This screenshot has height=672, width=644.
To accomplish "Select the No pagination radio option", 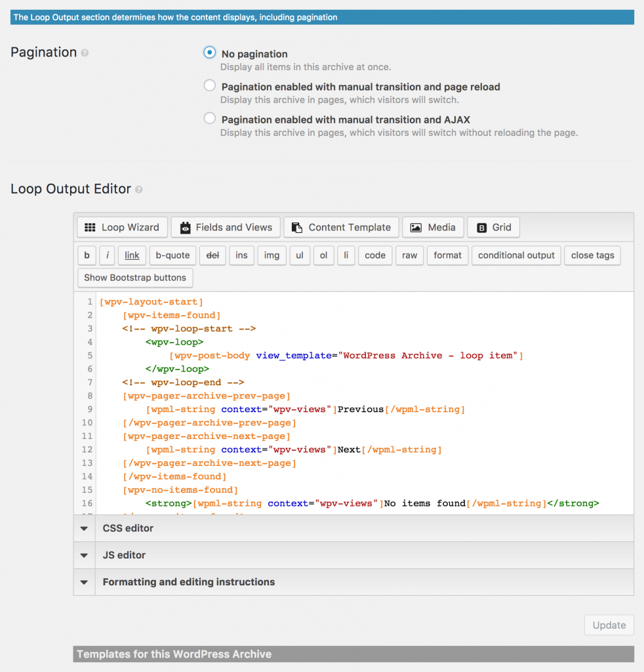I will [x=209, y=52].
